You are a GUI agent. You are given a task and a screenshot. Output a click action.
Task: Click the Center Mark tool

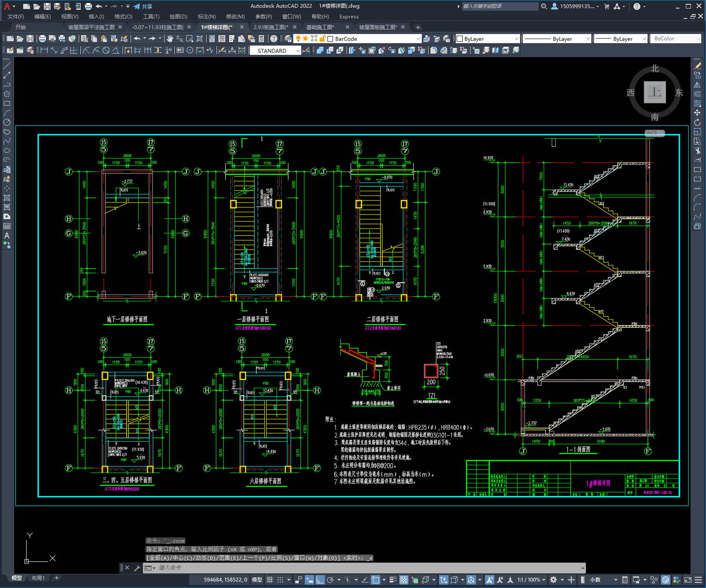click(x=190, y=50)
